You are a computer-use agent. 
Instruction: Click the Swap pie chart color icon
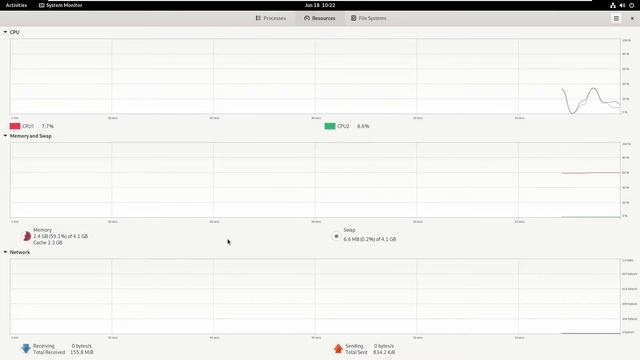click(336, 236)
